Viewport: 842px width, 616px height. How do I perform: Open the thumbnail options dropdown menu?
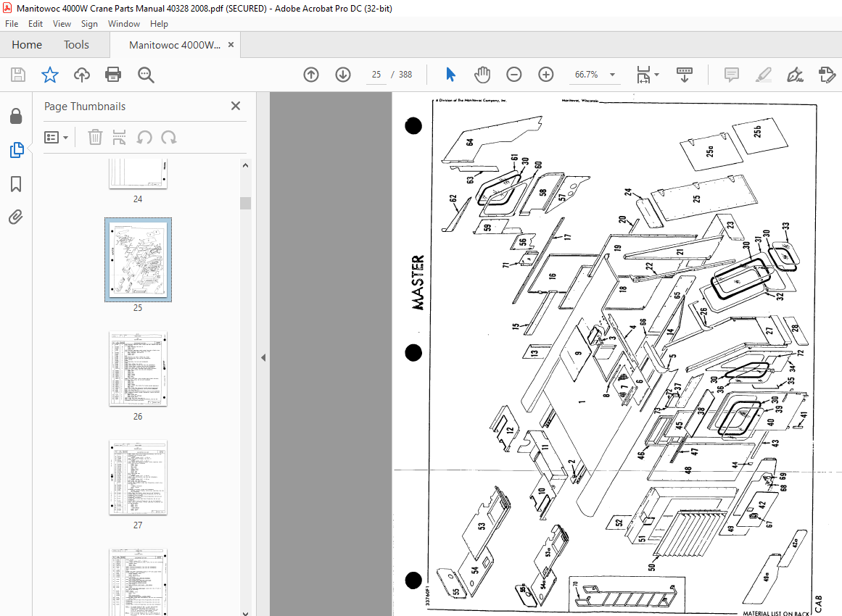pos(56,138)
